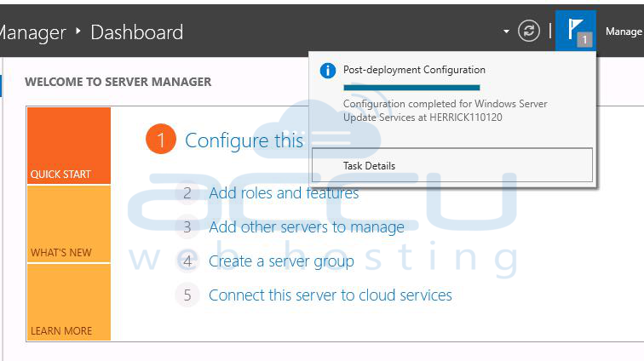Click the orange step 1 circle
The height and width of the screenshot is (361, 644).
(161, 140)
